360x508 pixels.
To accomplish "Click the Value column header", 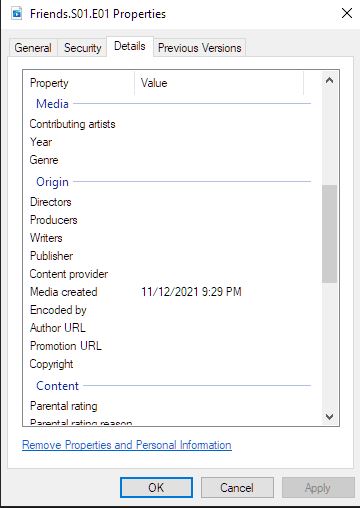I will [x=219, y=83].
